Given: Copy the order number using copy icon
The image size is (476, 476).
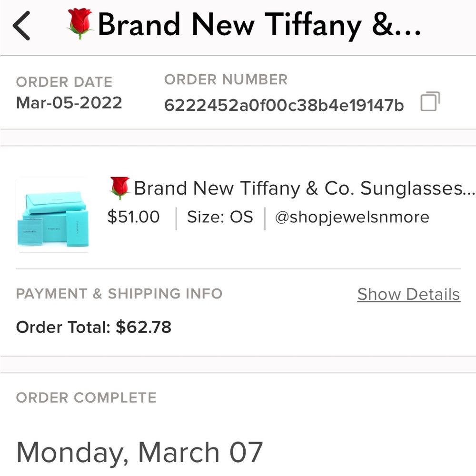Looking at the screenshot, I should pyautogui.click(x=430, y=102).
